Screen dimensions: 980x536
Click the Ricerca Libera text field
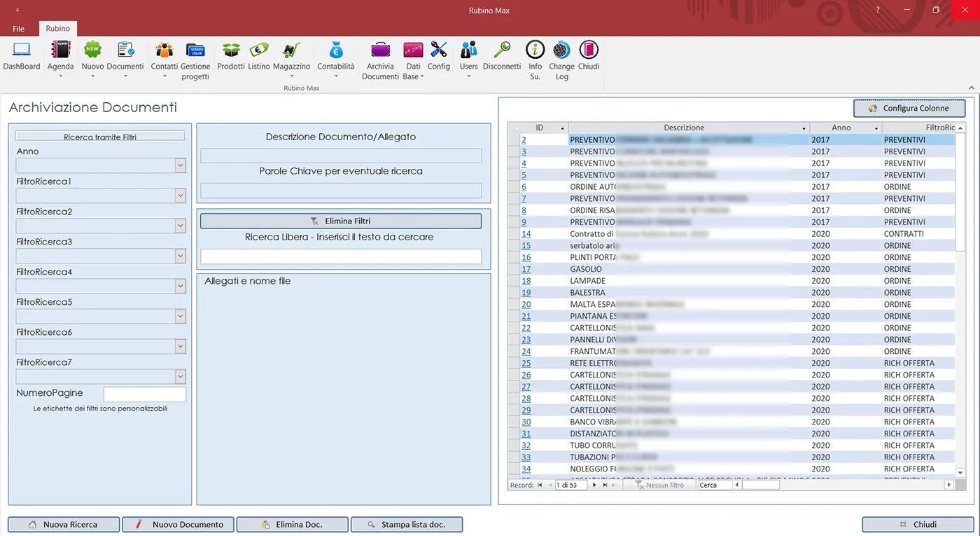point(341,256)
